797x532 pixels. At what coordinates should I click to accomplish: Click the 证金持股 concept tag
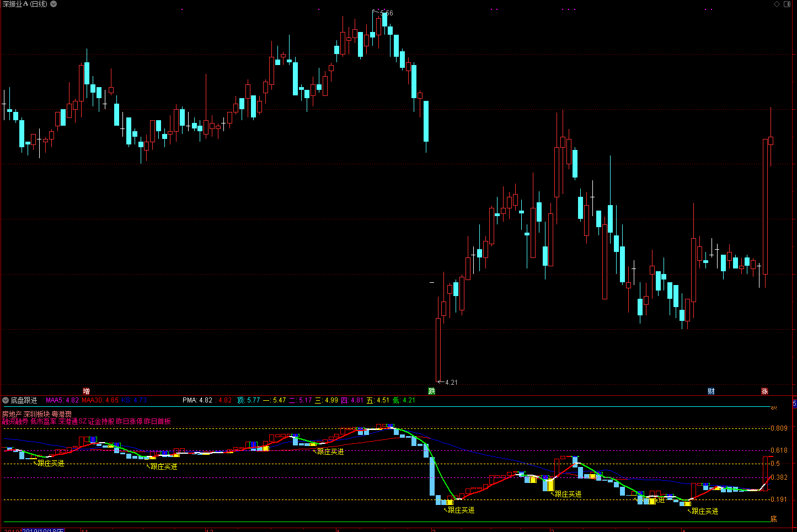[x=101, y=421]
